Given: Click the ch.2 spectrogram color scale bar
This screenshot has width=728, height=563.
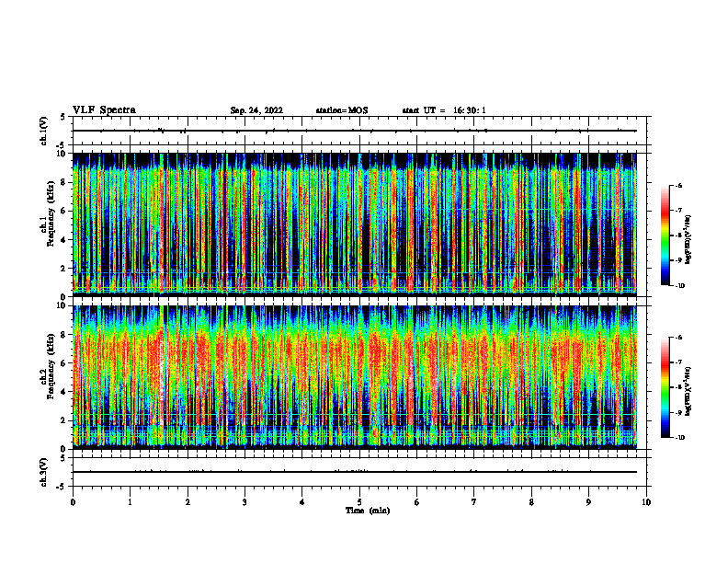Looking at the screenshot, I should [x=665, y=387].
